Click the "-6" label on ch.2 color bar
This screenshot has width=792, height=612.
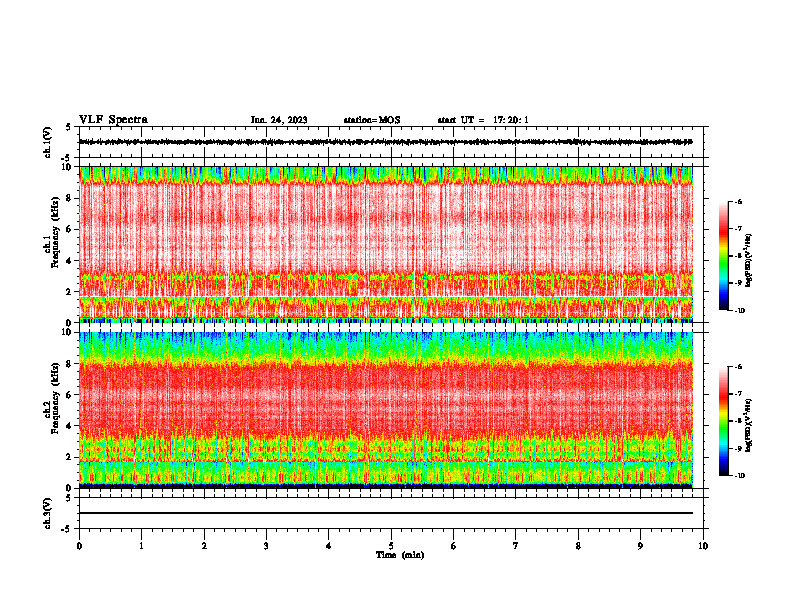pyautogui.click(x=738, y=367)
